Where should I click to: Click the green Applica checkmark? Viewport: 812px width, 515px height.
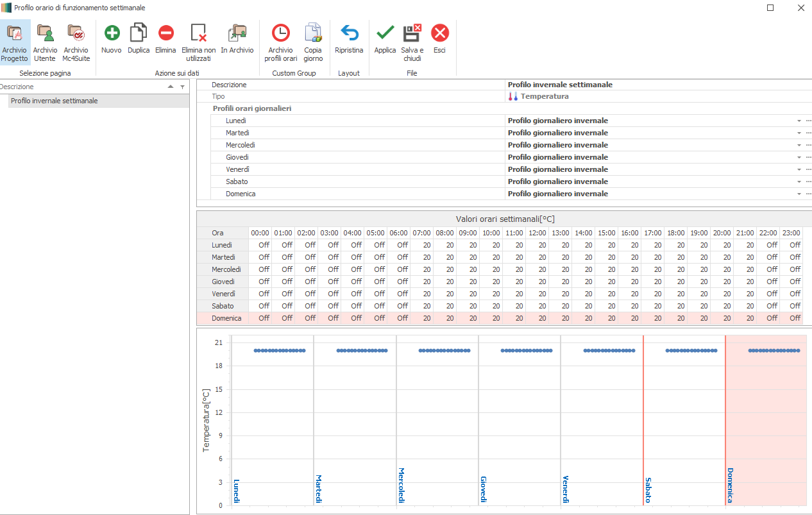coord(385,33)
